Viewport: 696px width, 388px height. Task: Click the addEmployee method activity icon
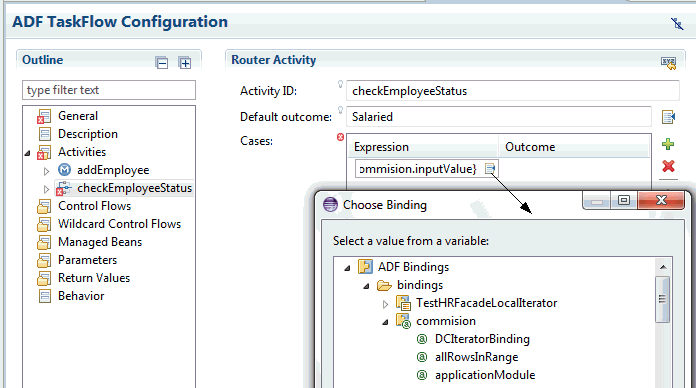[64, 170]
